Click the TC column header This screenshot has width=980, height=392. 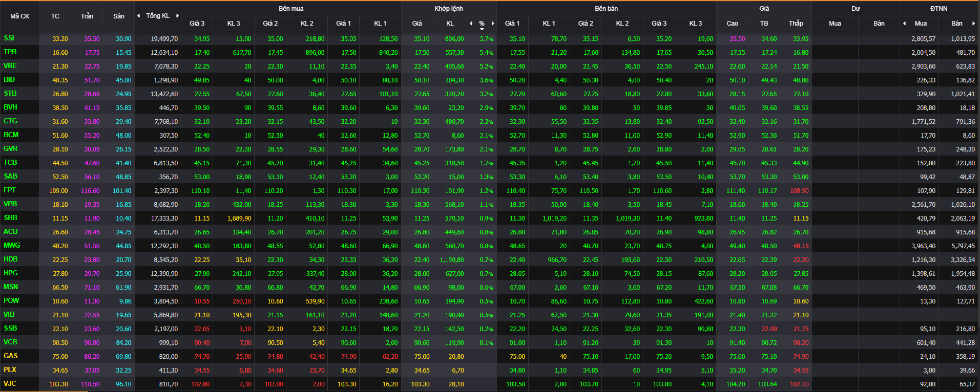pos(55,16)
